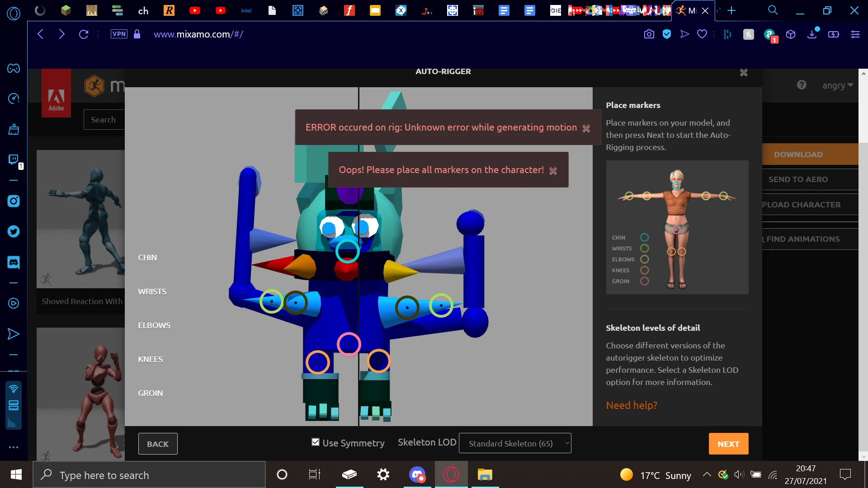Open Twitter in Opera sidebar
The width and height of the screenshot is (868, 488).
tap(14, 232)
